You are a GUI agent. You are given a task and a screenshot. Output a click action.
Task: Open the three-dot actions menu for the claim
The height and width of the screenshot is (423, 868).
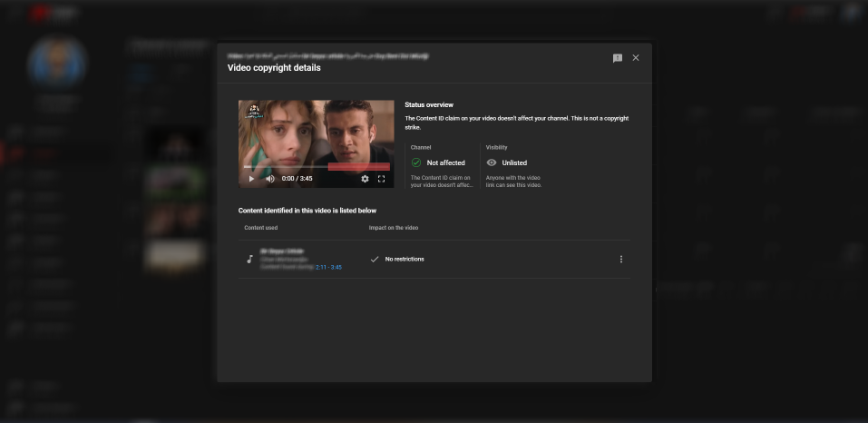(x=621, y=260)
